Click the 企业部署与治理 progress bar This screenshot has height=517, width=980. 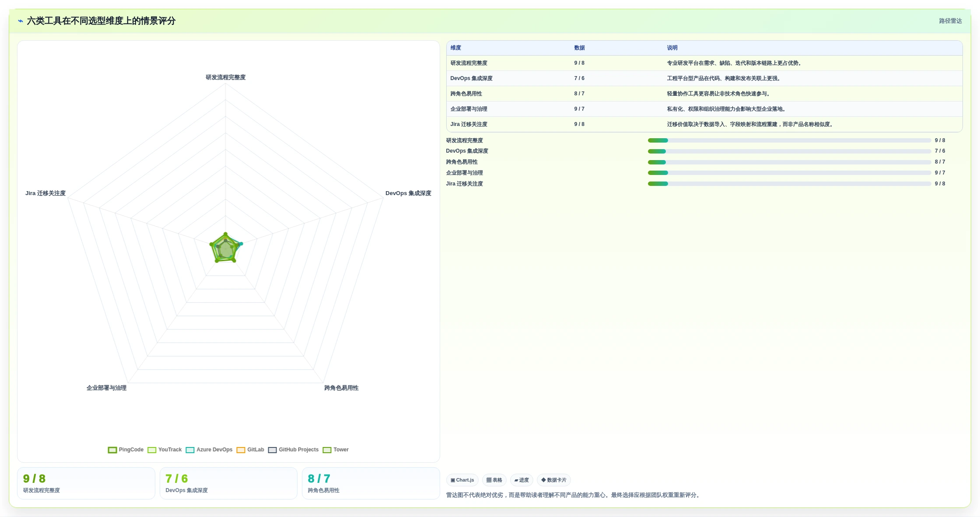click(x=789, y=173)
